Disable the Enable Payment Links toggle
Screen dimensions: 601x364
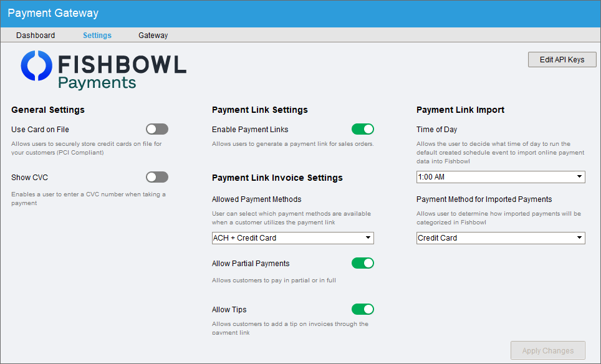[363, 129]
